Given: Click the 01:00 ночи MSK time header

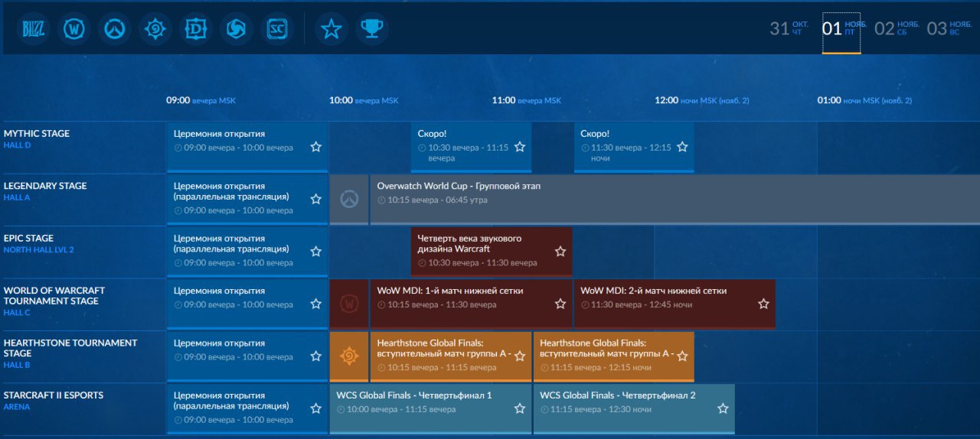Looking at the screenshot, I should 865,100.
